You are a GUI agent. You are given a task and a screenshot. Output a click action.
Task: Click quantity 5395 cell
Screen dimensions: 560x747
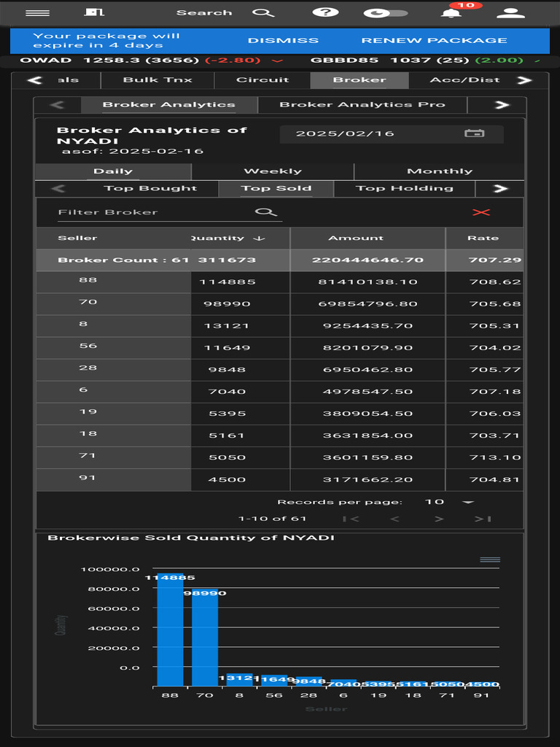[x=241, y=414]
